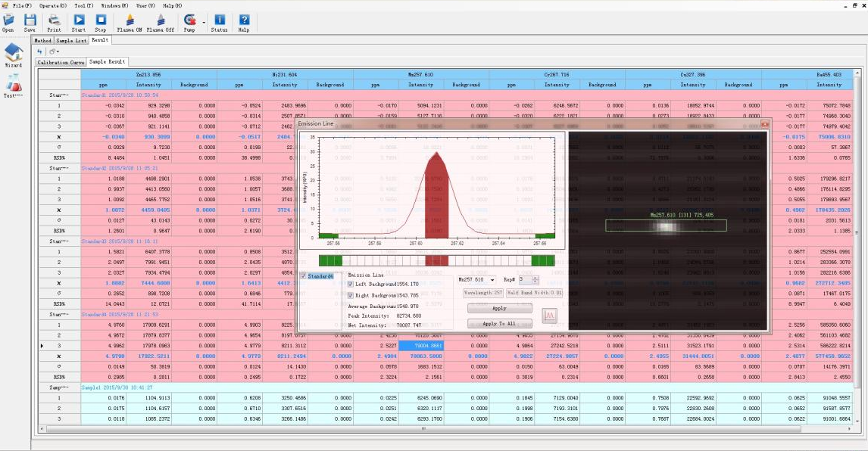Screen dimensions: 868x451
Task: Open the File(F) menu
Action: point(22,5)
